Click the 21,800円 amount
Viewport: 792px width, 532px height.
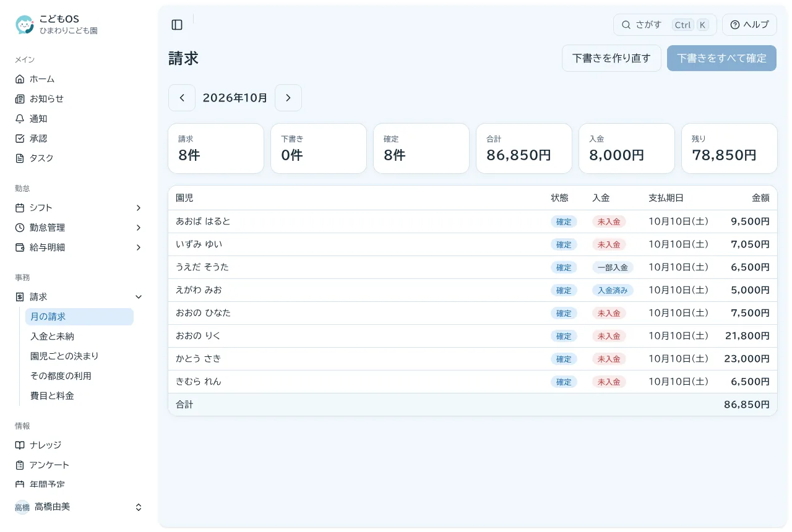[747, 336]
